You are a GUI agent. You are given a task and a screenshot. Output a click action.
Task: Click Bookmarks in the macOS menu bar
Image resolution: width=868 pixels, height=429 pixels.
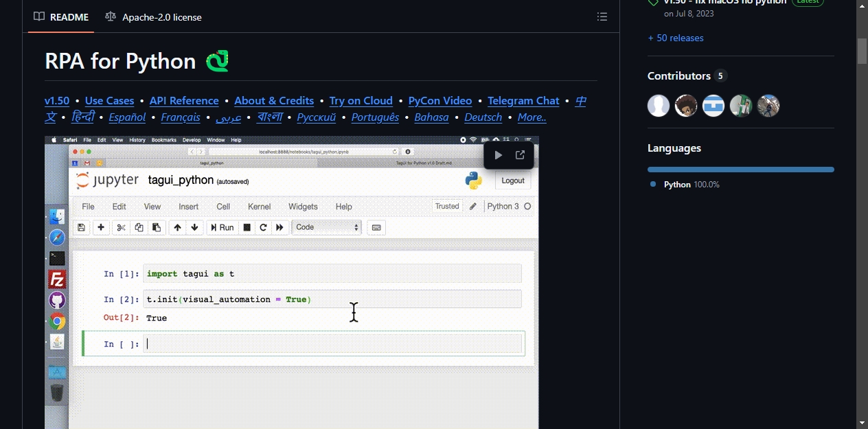164,140
